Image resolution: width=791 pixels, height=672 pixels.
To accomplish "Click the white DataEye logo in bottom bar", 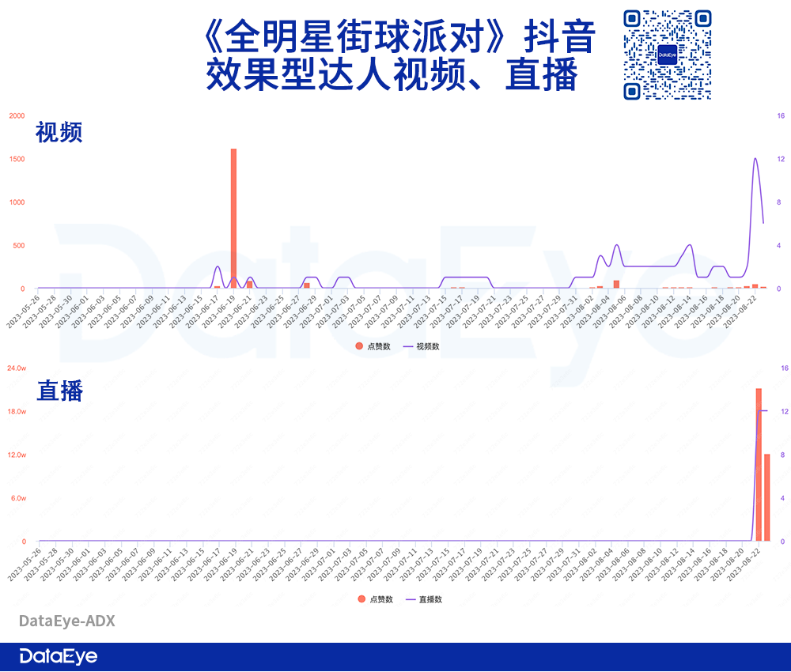I will (58, 656).
